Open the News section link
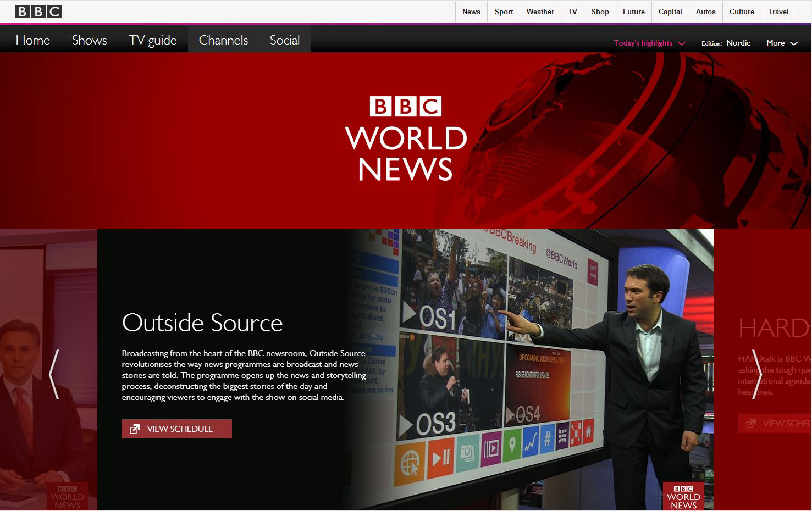 click(471, 12)
